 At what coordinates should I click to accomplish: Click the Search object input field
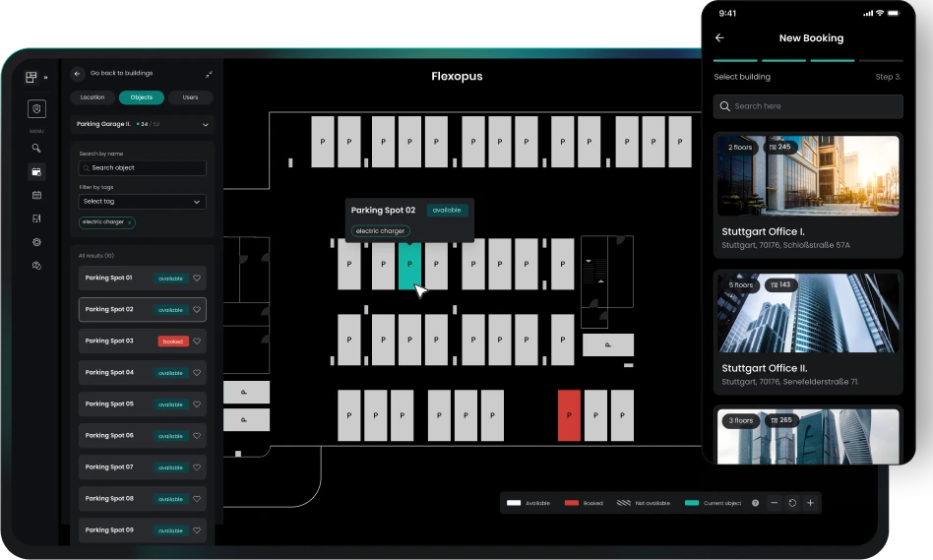143,168
